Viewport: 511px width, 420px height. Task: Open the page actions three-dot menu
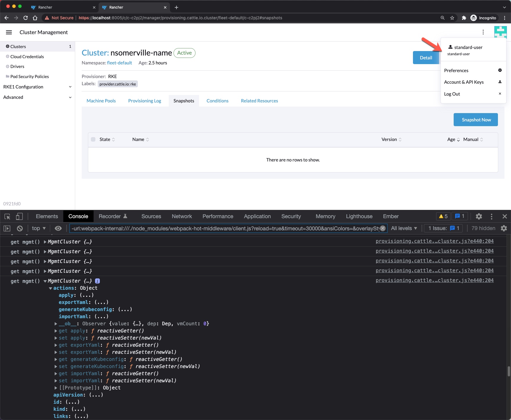[x=483, y=32]
